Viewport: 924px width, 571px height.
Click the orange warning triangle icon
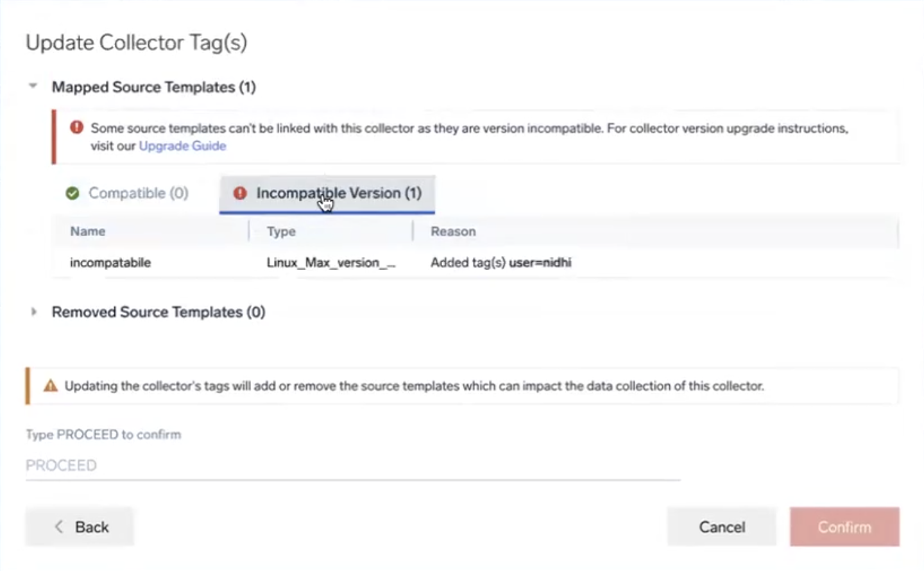coord(50,386)
